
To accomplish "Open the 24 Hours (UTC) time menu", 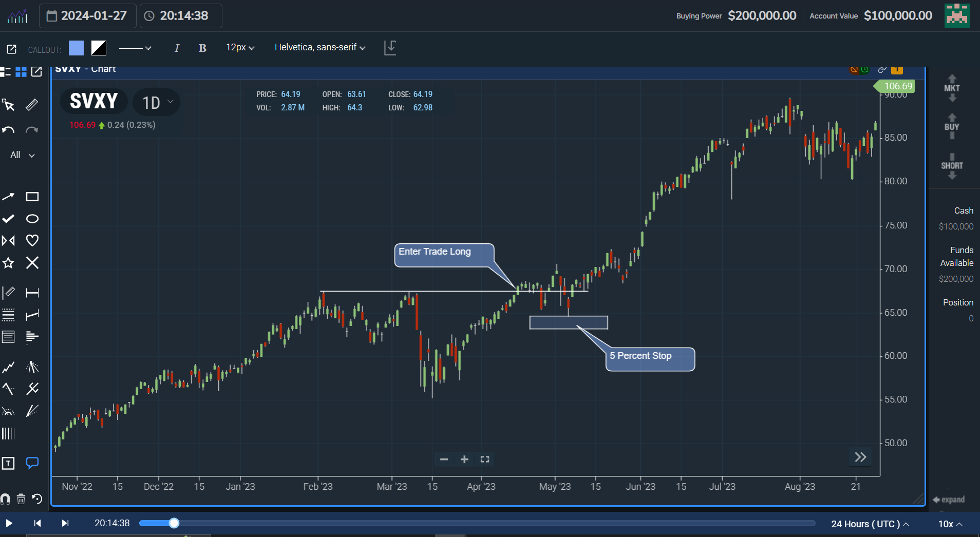I will pos(869,524).
